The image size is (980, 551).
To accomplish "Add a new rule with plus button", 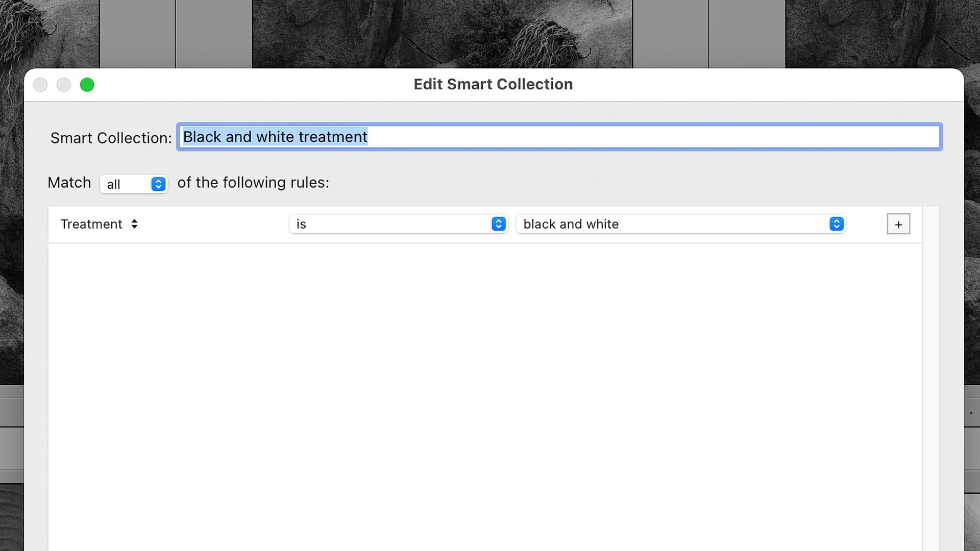I will (x=898, y=224).
